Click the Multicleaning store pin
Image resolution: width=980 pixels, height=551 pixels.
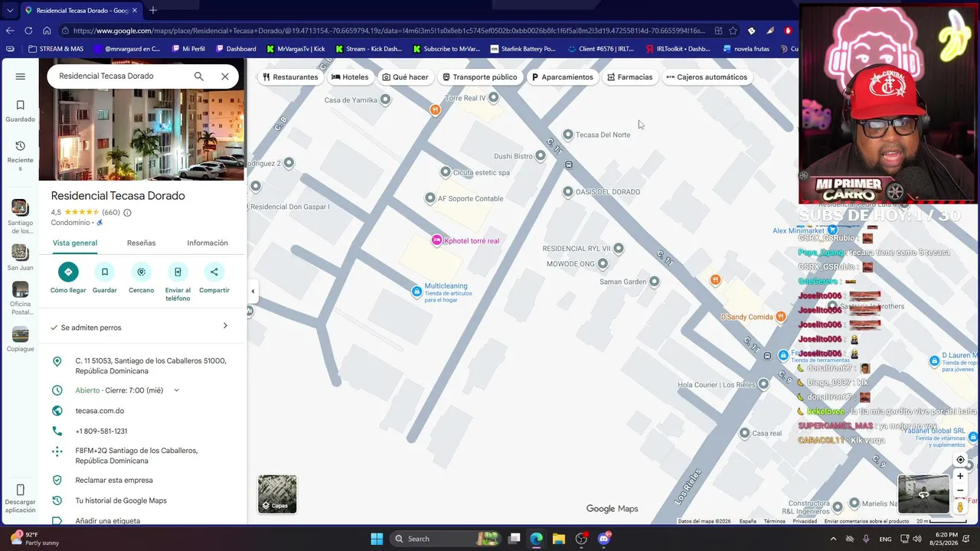pos(416,291)
